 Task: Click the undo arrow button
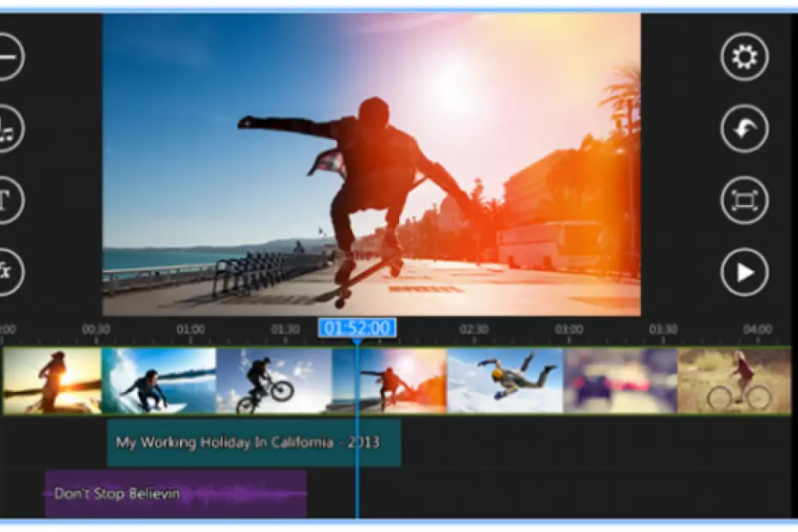744,129
